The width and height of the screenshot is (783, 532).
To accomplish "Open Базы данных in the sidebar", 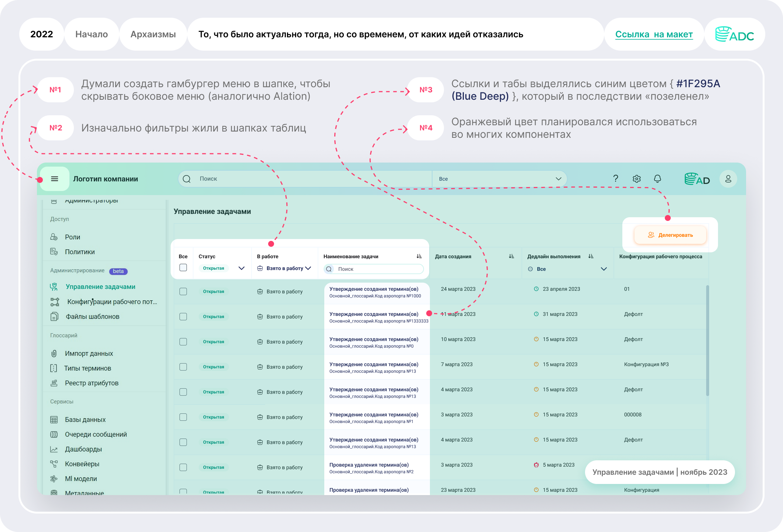I will tap(85, 420).
